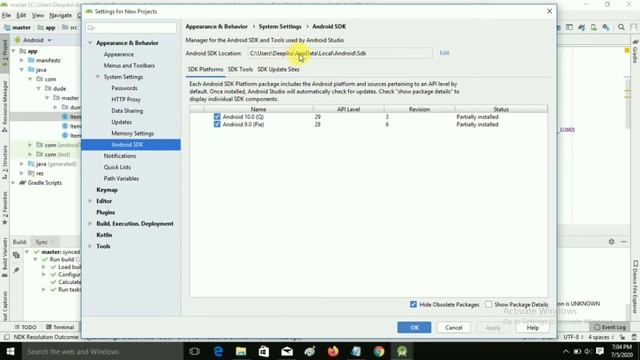Open File Explorer from the taskbar
This screenshot has height=360, width=640.
tap(241, 351)
